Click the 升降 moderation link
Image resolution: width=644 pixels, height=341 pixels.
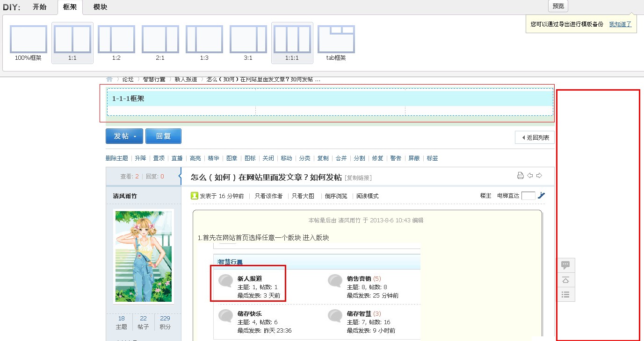(140, 158)
